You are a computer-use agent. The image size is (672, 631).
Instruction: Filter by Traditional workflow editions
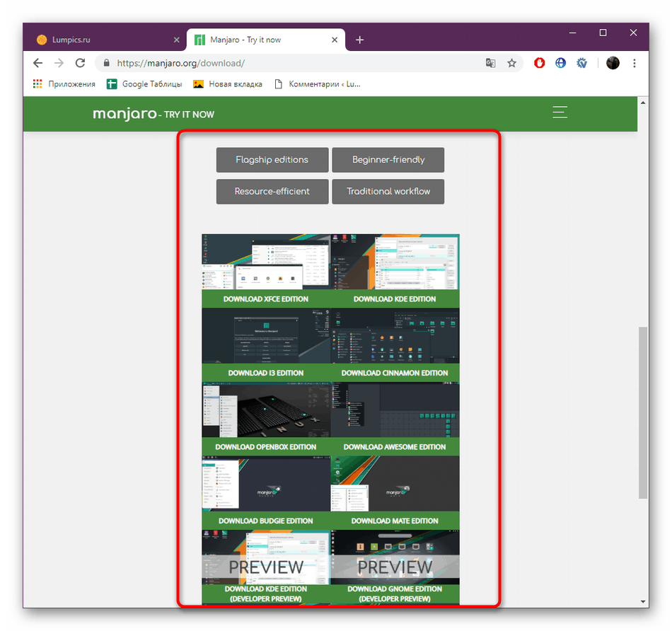click(x=388, y=192)
